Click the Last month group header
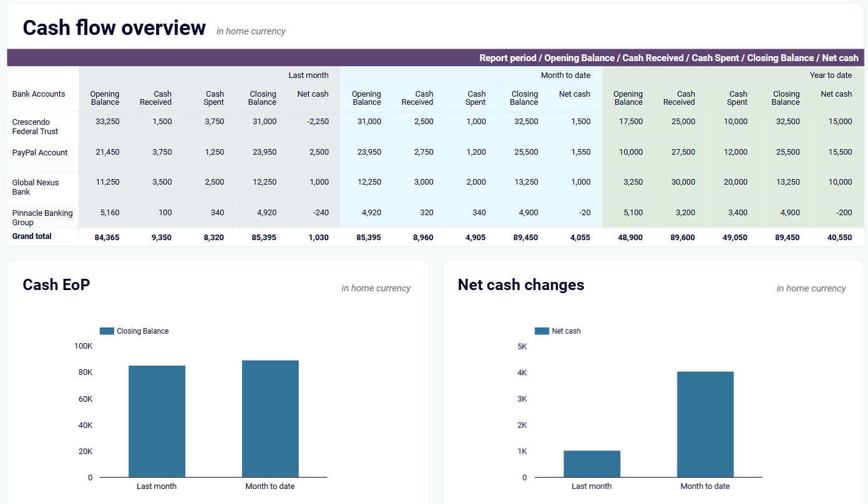The height and width of the screenshot is (504, 868). [308, 75]
